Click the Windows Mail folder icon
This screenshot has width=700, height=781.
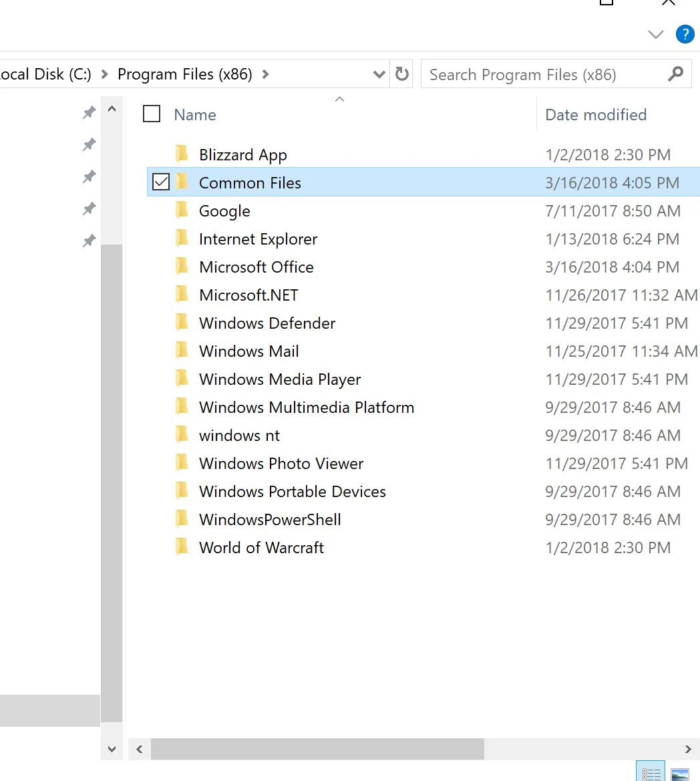pyautogui.click(x=182, y=349)
